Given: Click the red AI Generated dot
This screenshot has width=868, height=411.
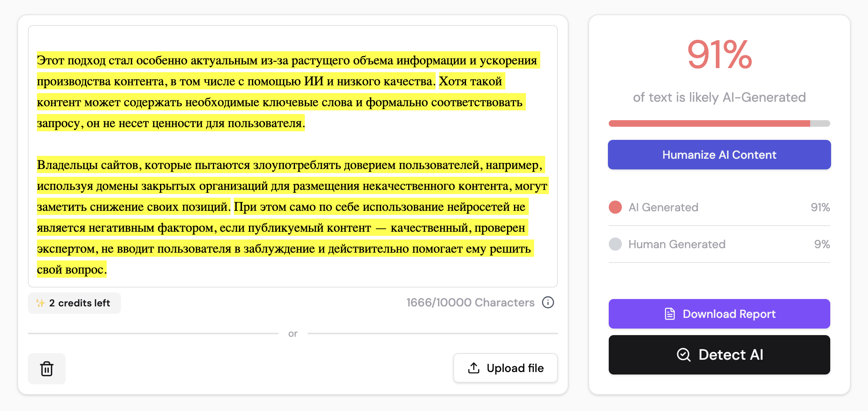Looking at the screenshot, I should coord(615,207).
